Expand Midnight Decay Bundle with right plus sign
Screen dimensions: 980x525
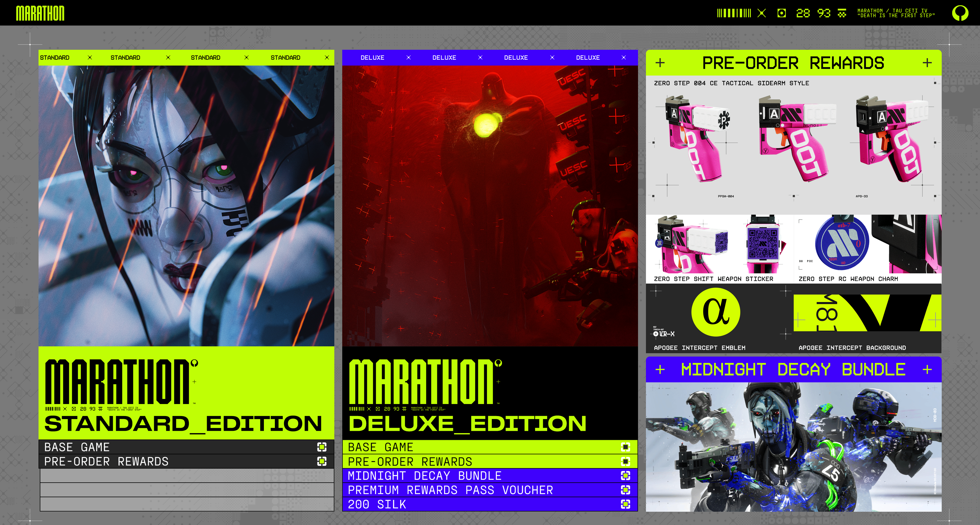tap(927, 369)
